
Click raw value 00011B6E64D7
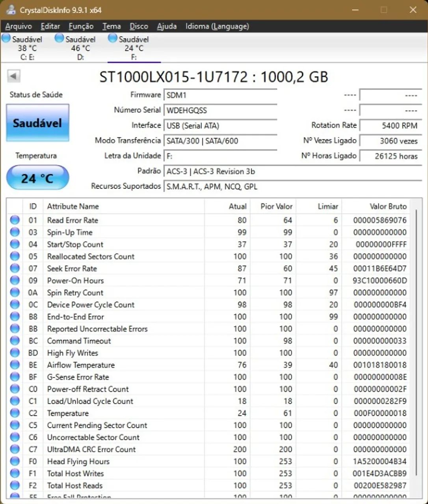[380, 269]
